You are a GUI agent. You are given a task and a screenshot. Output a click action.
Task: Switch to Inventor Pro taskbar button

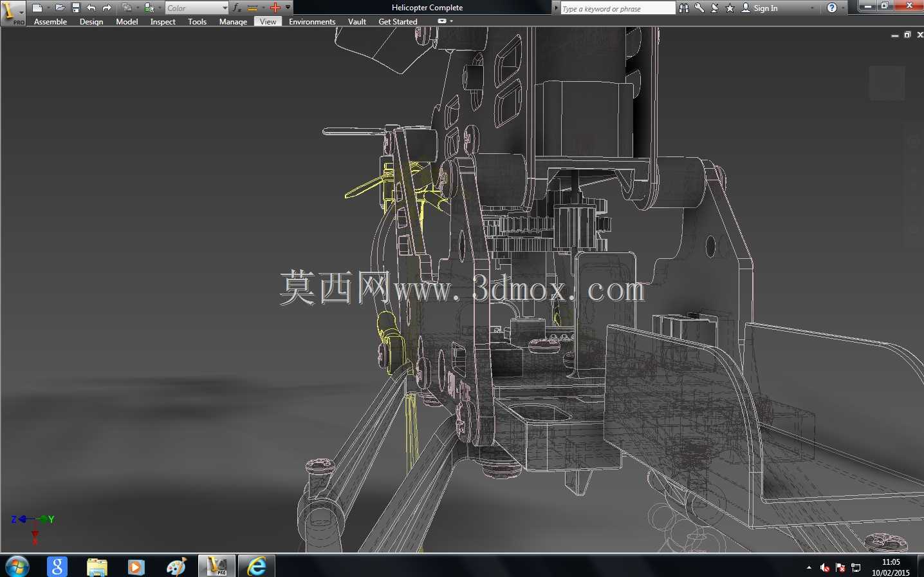pyautogui.click(x=217, y=566)
